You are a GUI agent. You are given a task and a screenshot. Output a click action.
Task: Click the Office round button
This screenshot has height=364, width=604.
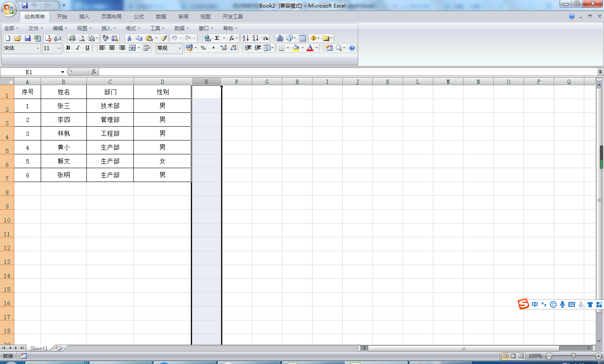coord(8,9)
